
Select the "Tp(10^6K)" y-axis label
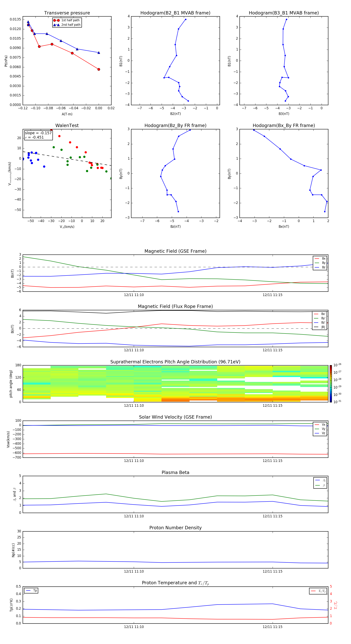11,605
